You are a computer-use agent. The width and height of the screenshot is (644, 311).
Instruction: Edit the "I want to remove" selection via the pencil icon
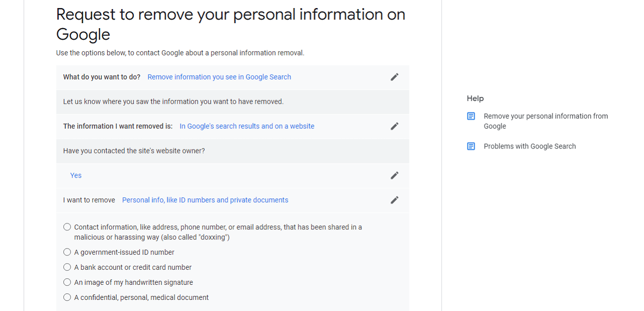[394, 200]
